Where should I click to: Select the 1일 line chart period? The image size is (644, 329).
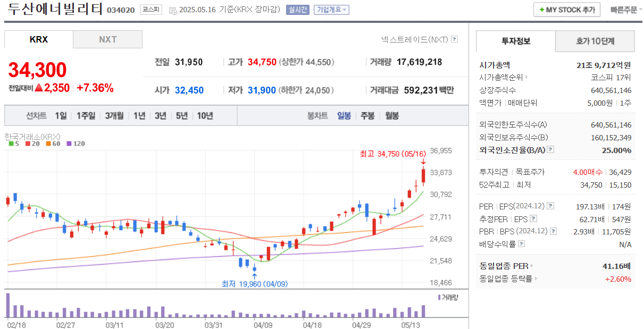[x=61, y=116]
